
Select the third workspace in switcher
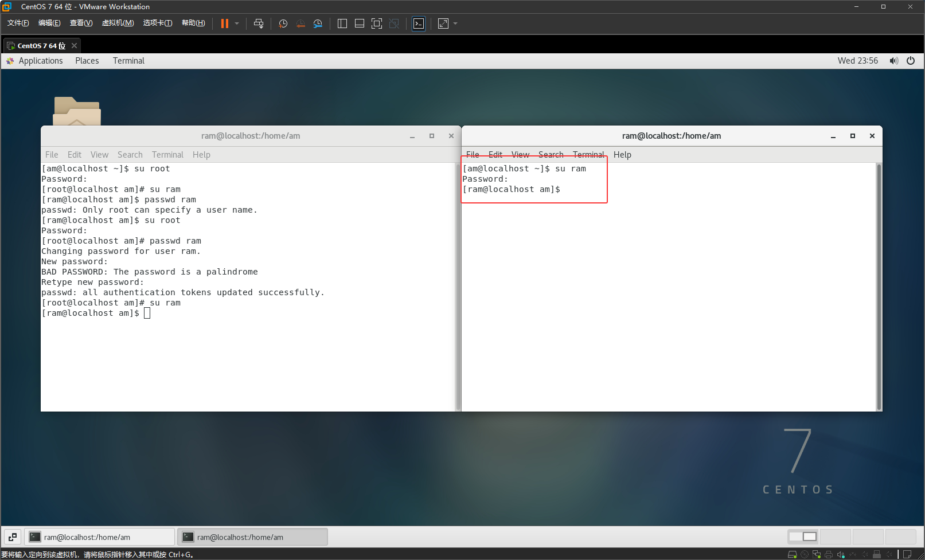pos(868,537)
